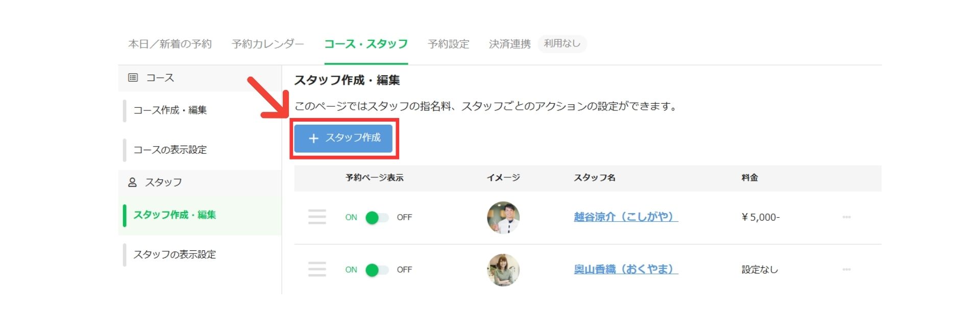Click the コース list icon in sidebar

point(133,78)
